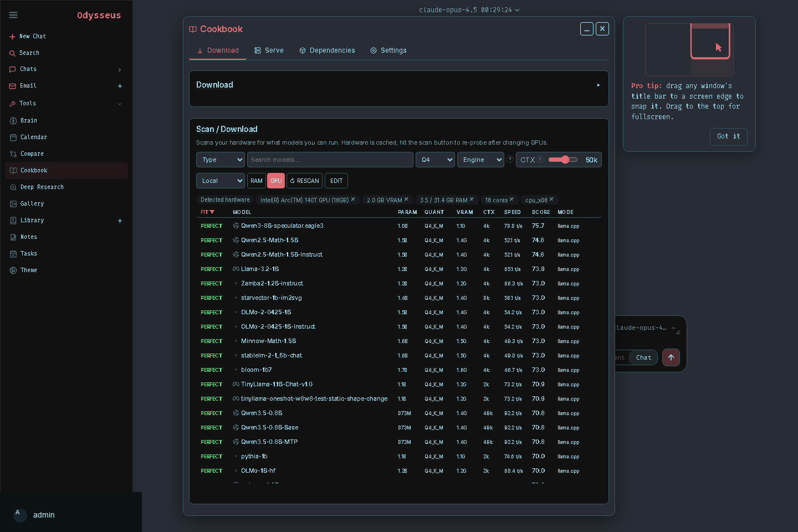The height and width of the screenshot is (532, 798).
Task: Select the Chat mode toggle in the composer
Action: 643,357
